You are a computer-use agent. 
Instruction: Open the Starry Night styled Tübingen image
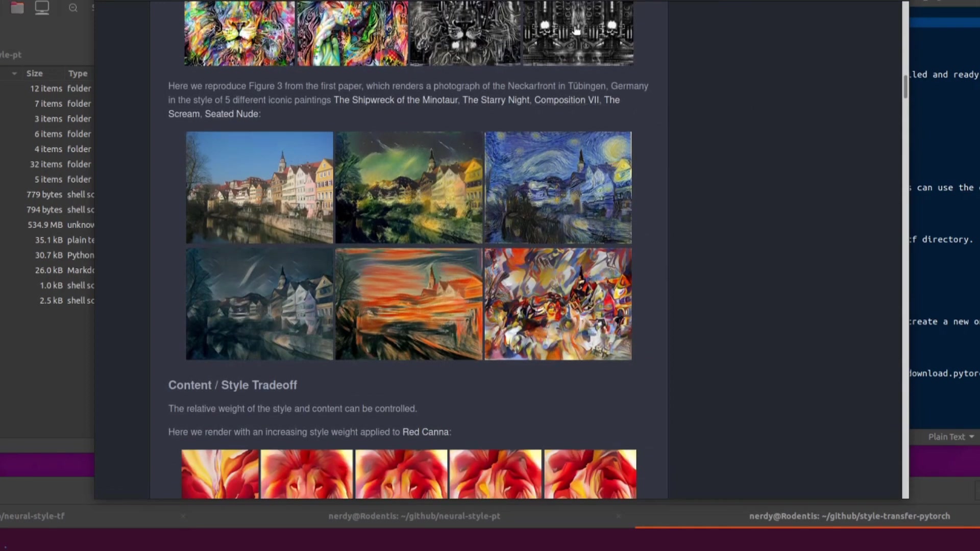pos(558,187)
